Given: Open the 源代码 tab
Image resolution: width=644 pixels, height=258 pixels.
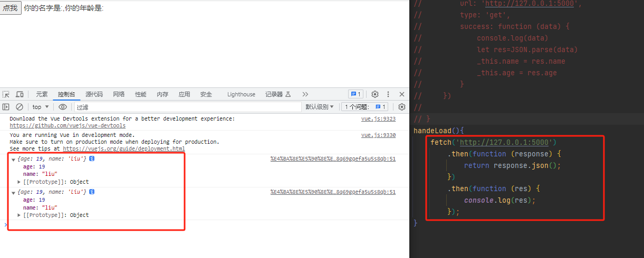Looking at the screenshot, I should click(94, 94).
